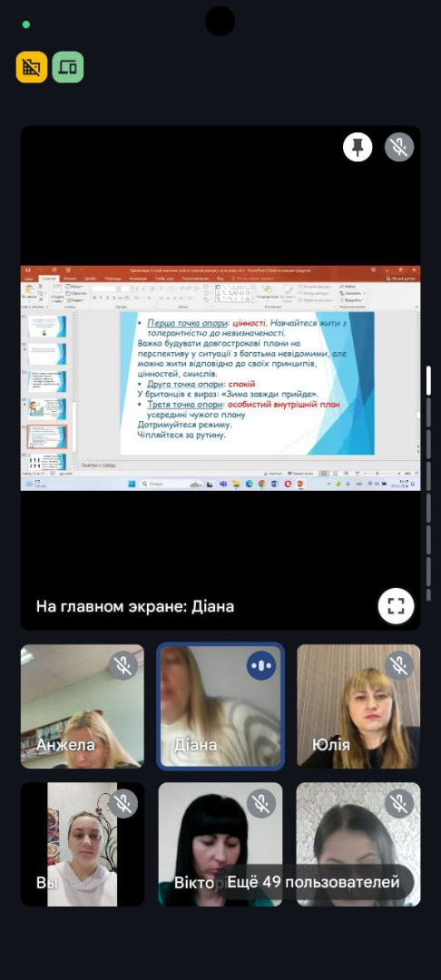The image size is (441, 980).
Task: Expand the presentation to full screen
Action: pos(396,605)
